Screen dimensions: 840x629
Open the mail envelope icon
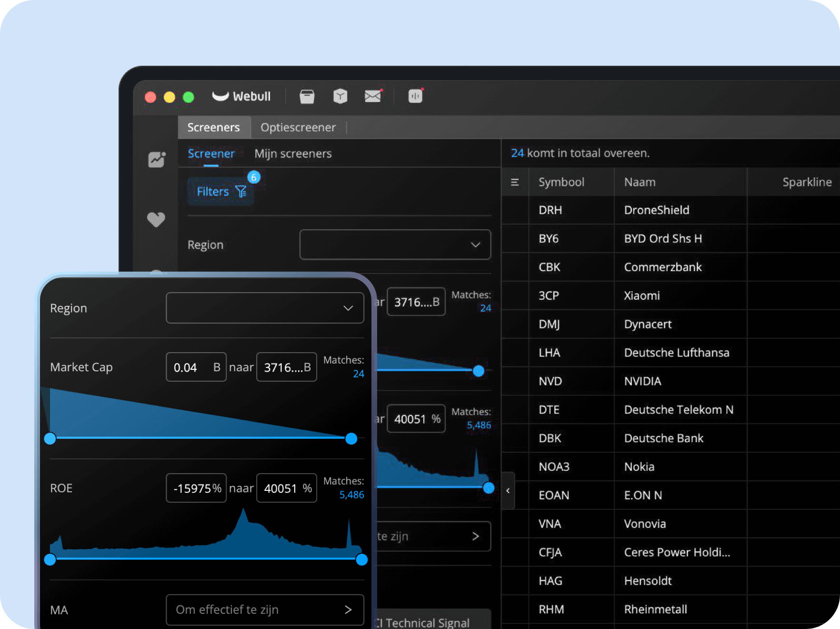click(373, 96)
